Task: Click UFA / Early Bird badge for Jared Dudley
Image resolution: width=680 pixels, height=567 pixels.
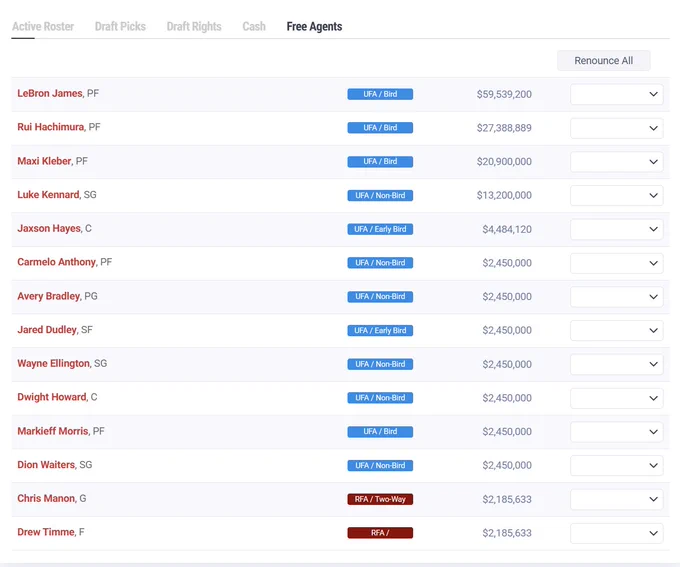Action: click(380, 330)
